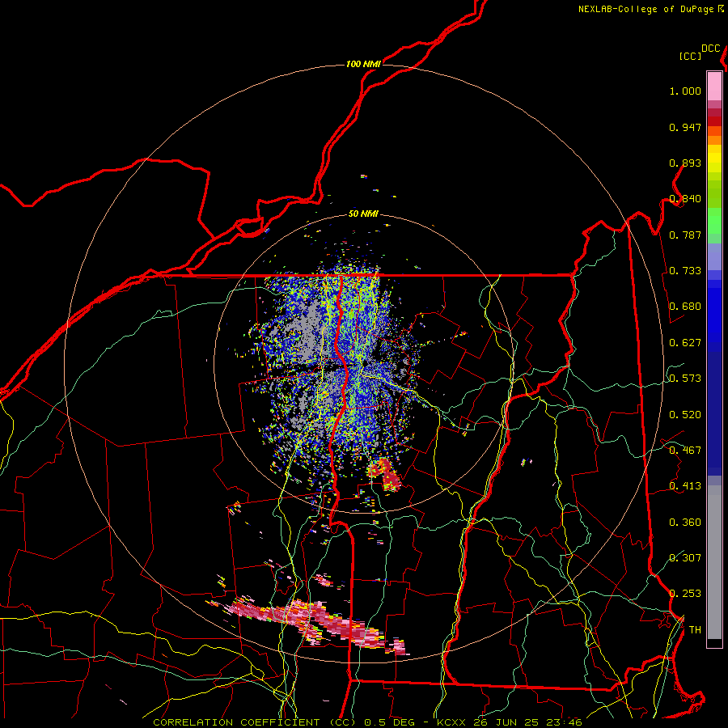The height and width of the screenshot is (728, 728).
Task: Select the 0.360 scale value
Action: 685,523
